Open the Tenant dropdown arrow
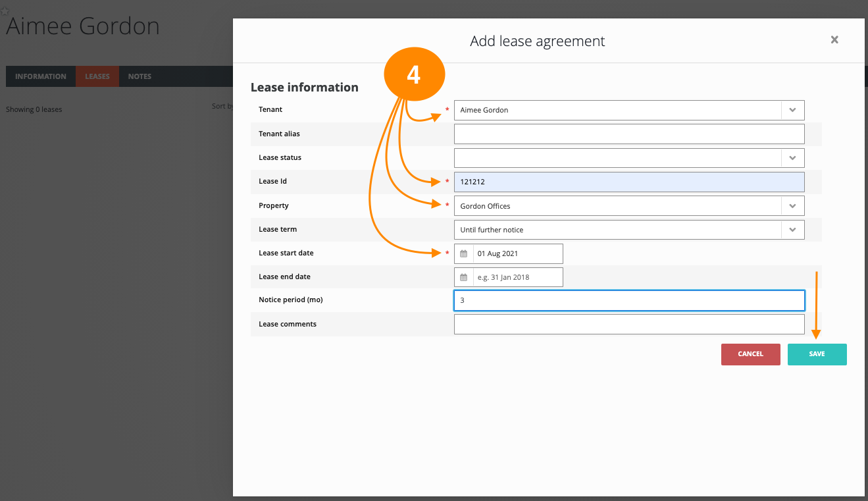Viewport: 868px width, 501px height. 792,110
